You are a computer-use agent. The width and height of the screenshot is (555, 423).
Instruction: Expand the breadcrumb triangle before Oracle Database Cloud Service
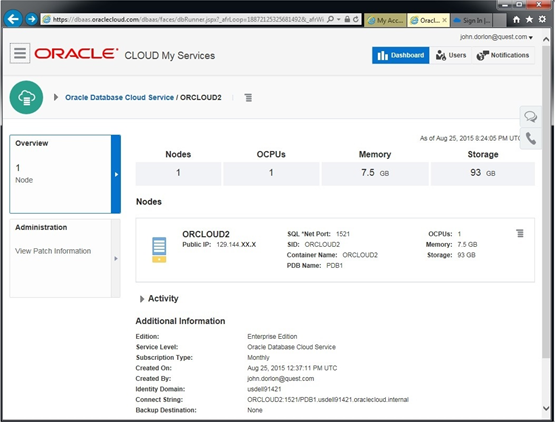pos(56,97)
